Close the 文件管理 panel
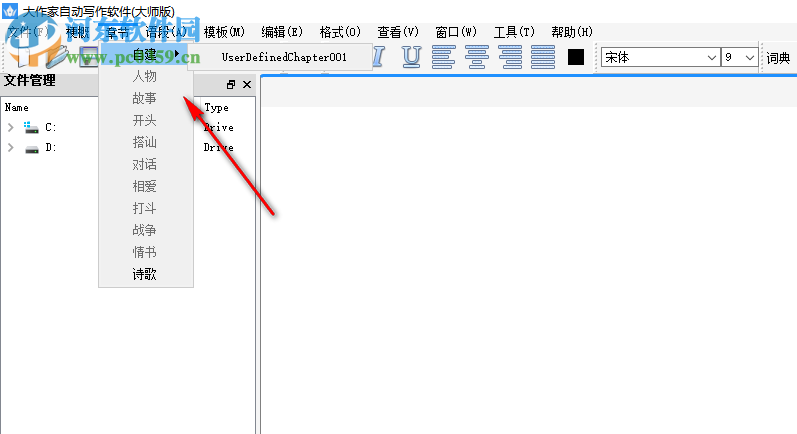The width and height of the screenshot is (797, 434). [247, 84]
